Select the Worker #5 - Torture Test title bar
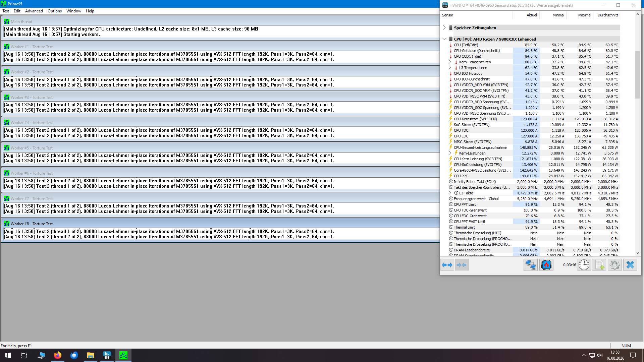The width and height of the screenshot is (644, 362). click(220, 148)
